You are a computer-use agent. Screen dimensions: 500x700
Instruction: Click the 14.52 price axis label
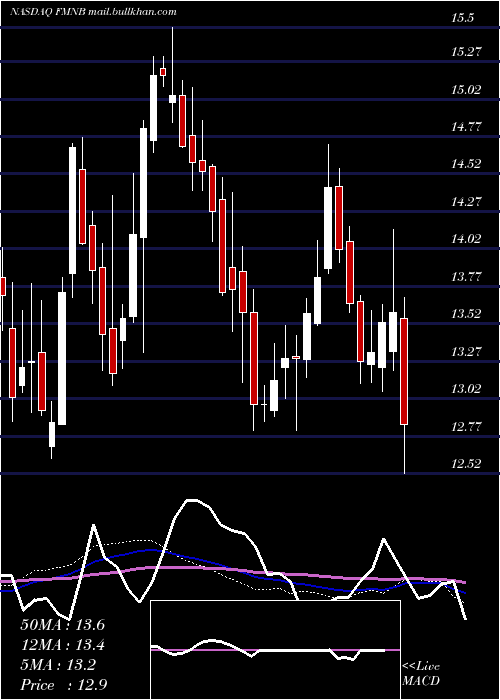click(x=466, y=164)
